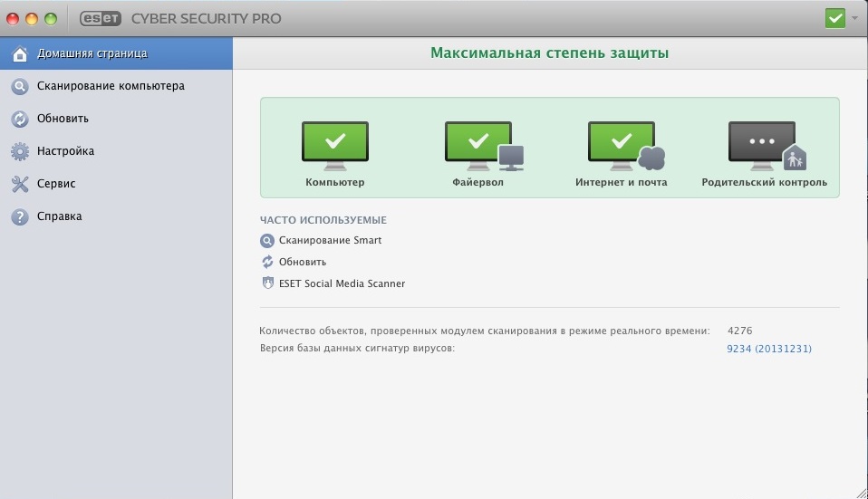Click the Максимальная степень защиты heading
The image size is (868, 499).
550,53
